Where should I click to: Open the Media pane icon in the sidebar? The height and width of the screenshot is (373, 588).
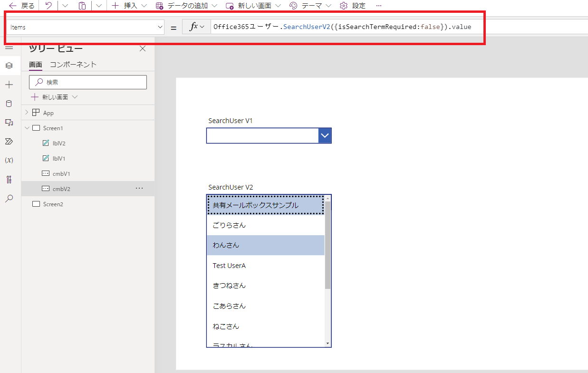pyautogui.click(x=9, y=122)
